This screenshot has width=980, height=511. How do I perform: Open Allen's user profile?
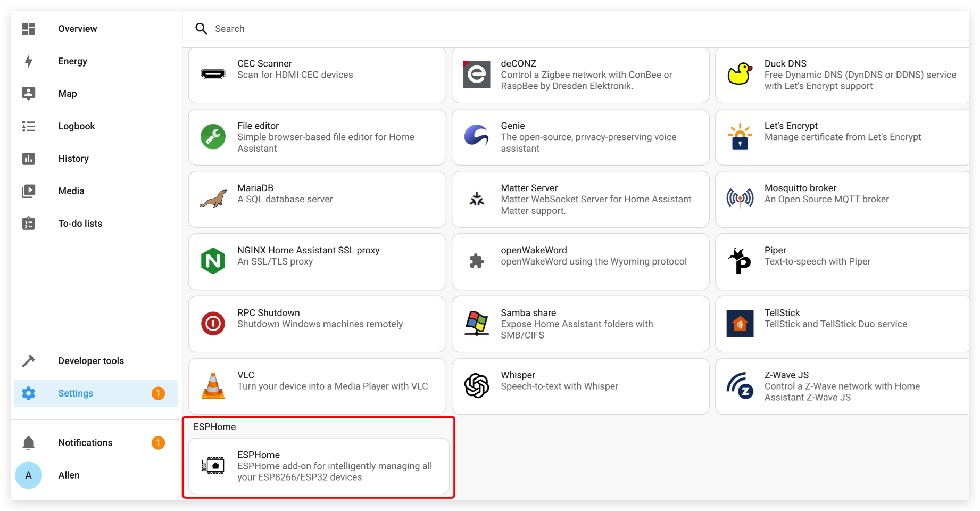96,475
